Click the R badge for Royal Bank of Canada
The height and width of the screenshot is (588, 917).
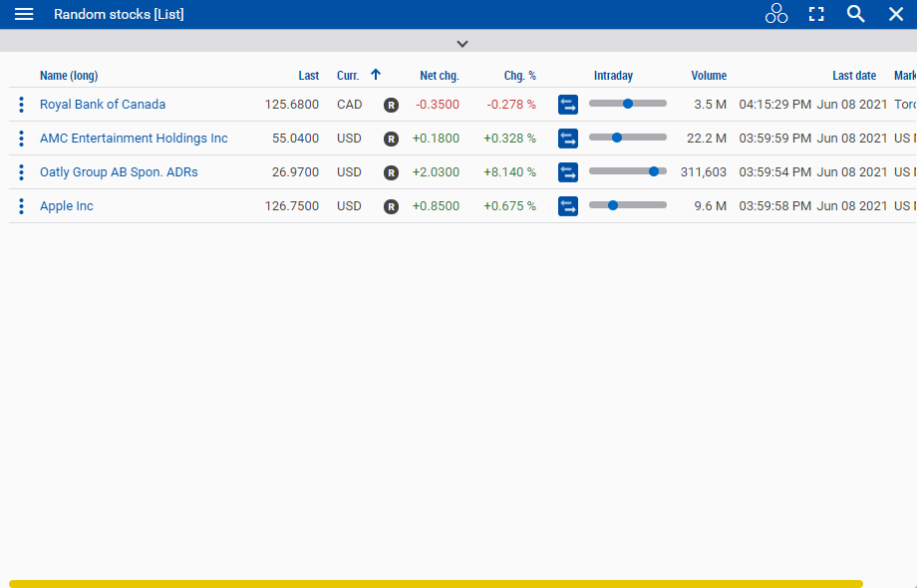coord(392,106)
